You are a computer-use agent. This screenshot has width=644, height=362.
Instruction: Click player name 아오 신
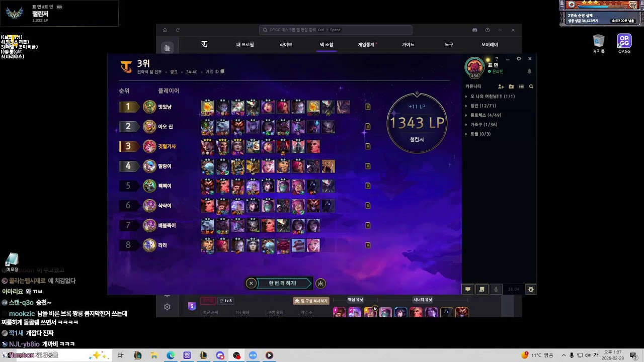(166, 127)
